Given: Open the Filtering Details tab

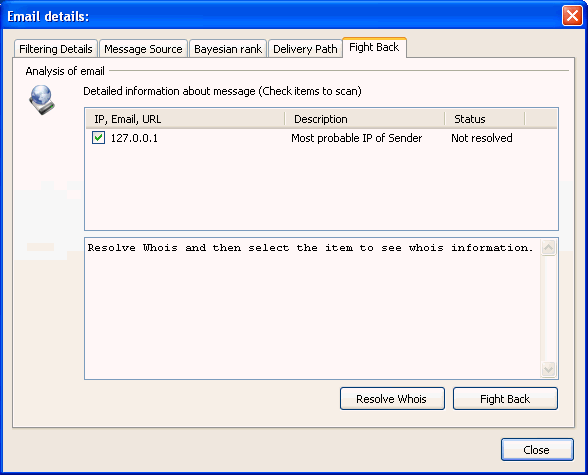Looking at the screenshot, I should point(56,49).
